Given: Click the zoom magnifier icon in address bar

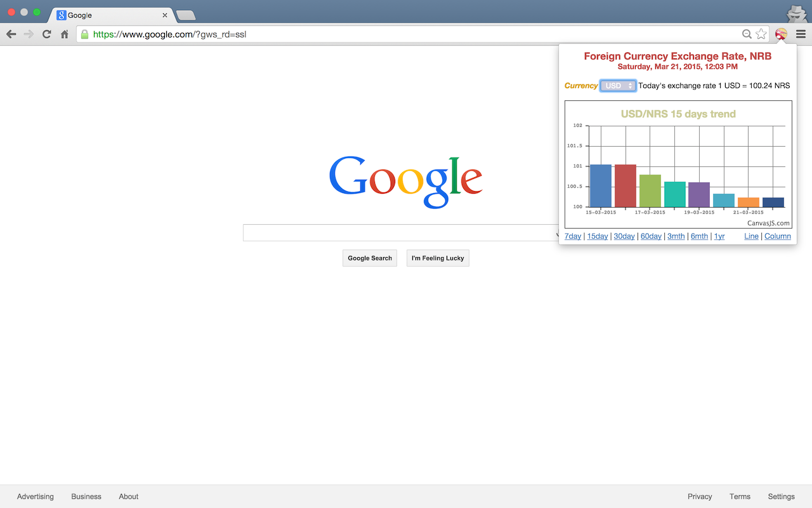Looking at the screenshot, I should [x=747, y=34].
